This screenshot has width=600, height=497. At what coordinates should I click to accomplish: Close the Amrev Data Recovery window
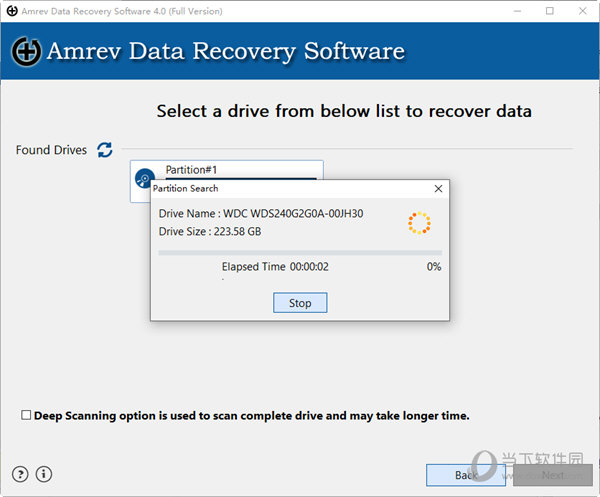582,11
